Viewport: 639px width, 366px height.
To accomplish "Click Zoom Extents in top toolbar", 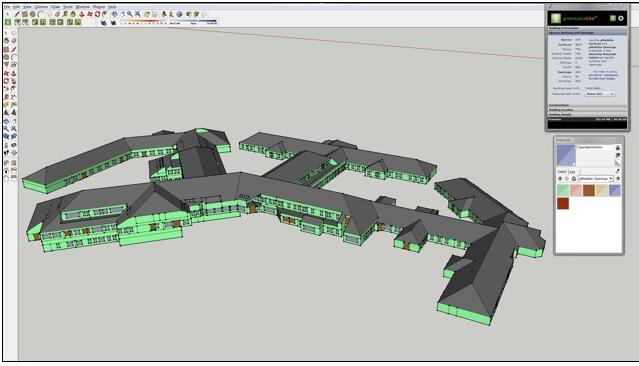I will tap(137, 14).
